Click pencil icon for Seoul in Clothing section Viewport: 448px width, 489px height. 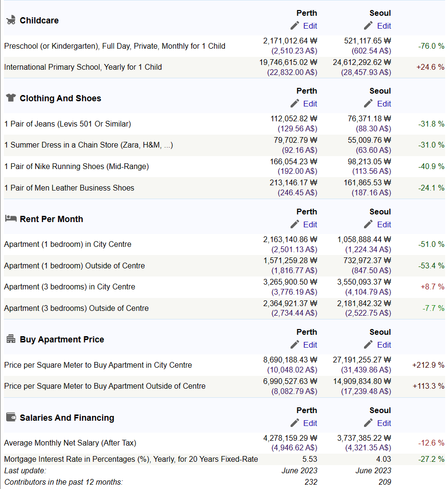pyautogui.click(x=368, y=104)
